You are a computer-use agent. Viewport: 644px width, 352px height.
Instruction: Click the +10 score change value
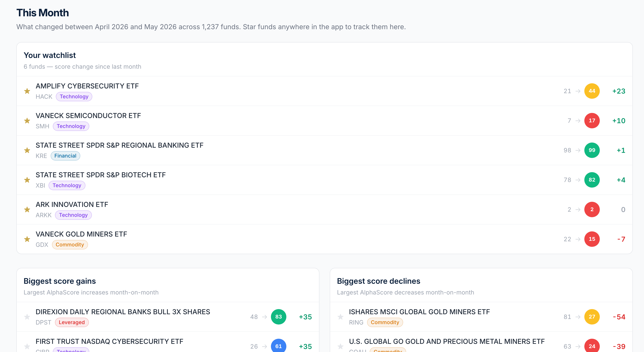click(x=619, y=121)
